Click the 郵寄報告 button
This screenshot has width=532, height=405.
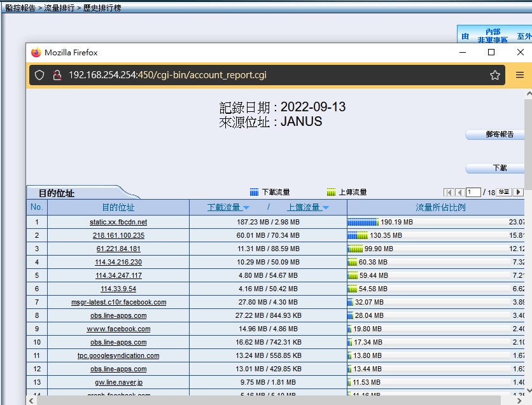pos(499,135)
